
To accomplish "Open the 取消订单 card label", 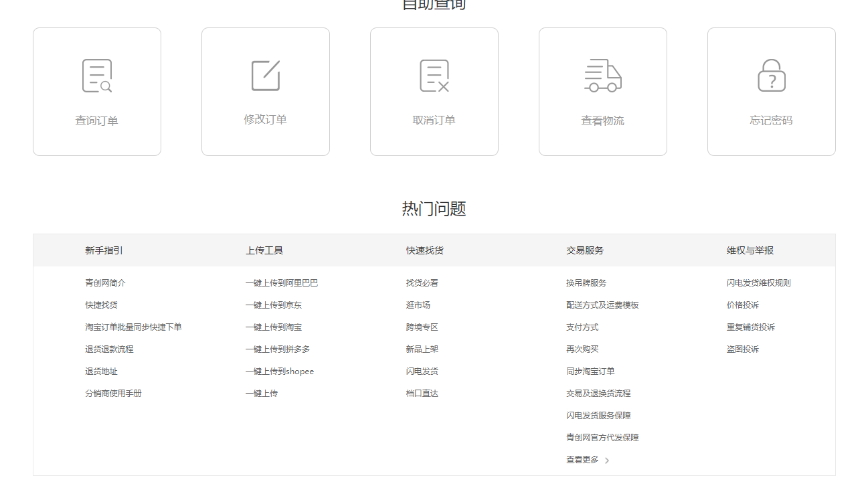I will pyautogui.click(x=434, y=120).
